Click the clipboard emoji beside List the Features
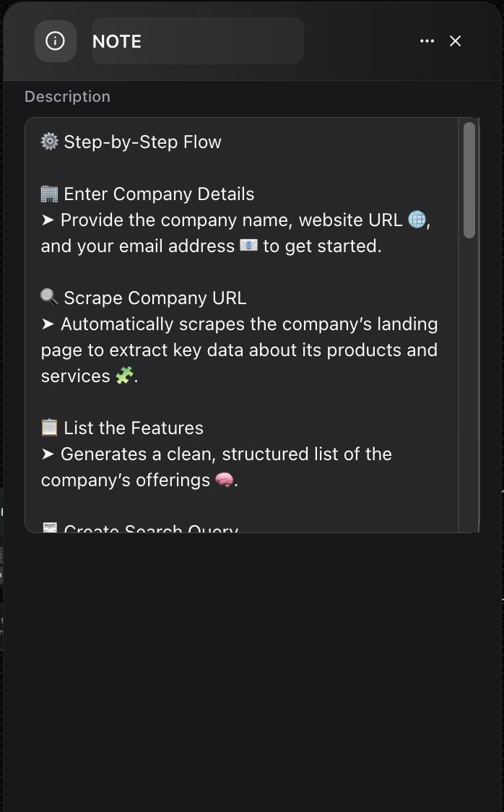The height and width of the screenshot is (812, 504). (x=48, y=426)
